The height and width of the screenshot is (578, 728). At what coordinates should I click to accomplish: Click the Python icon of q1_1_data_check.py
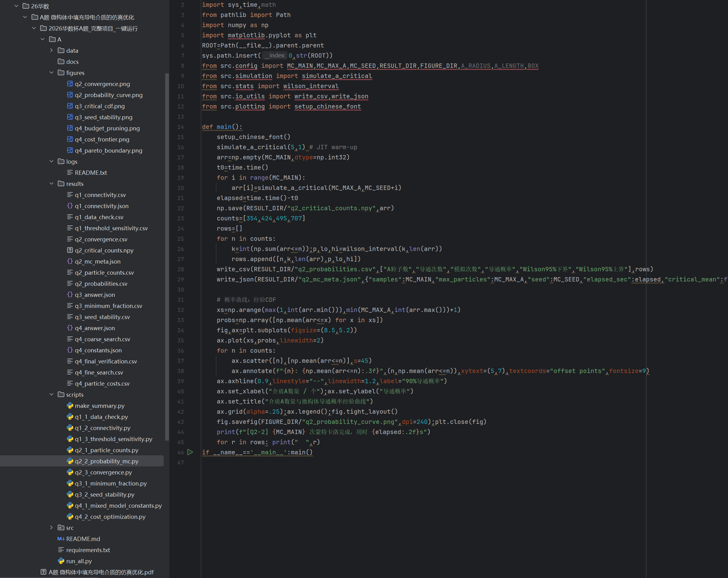pos(70,416)
